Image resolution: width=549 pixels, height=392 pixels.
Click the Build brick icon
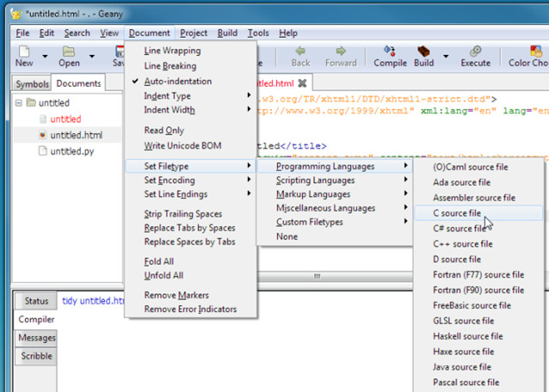click(x=424, y=51)
